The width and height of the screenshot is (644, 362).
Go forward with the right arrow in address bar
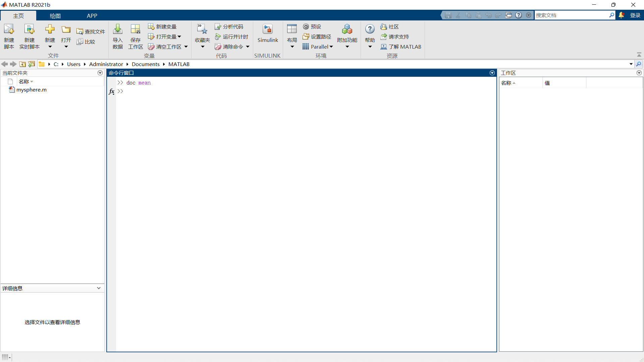point(13,64)
